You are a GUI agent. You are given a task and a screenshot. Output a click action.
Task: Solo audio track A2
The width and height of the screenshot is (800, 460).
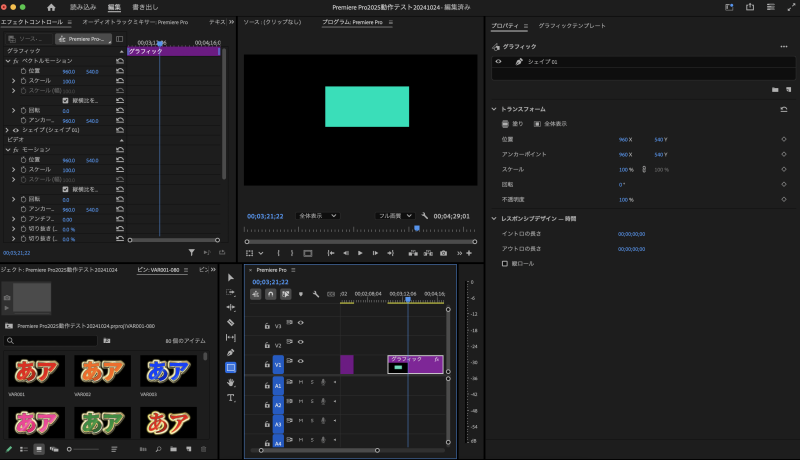click(x=312, y=401)
